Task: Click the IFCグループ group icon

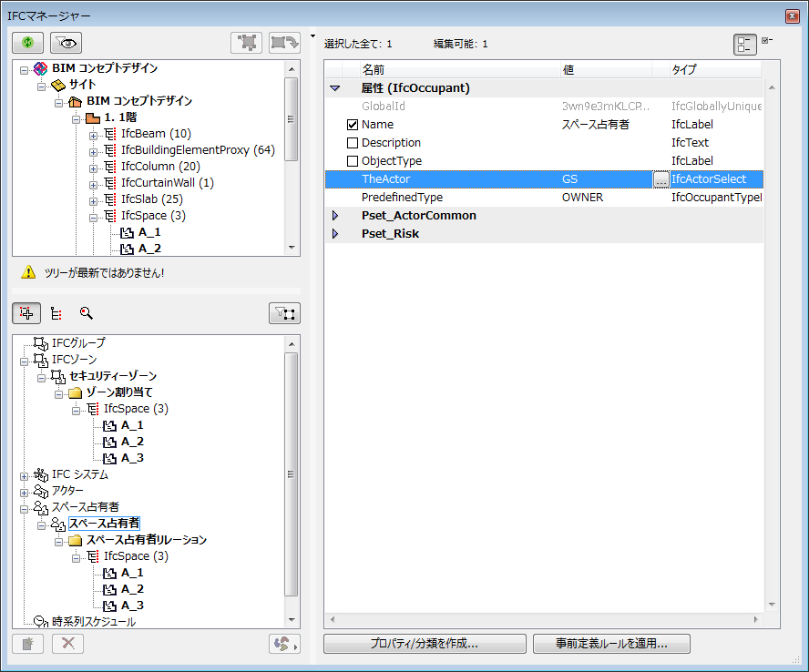Action: coord(41,343)
